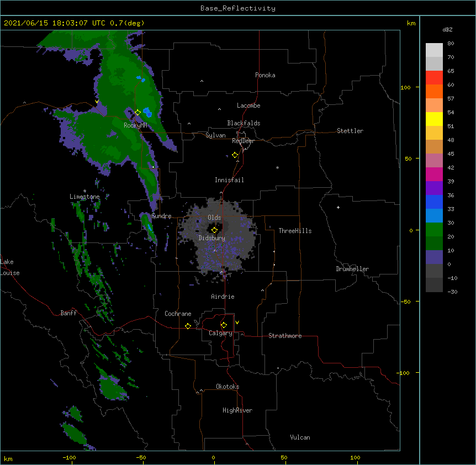
Task: Click the Sylvan label
Action: (215, 135)
